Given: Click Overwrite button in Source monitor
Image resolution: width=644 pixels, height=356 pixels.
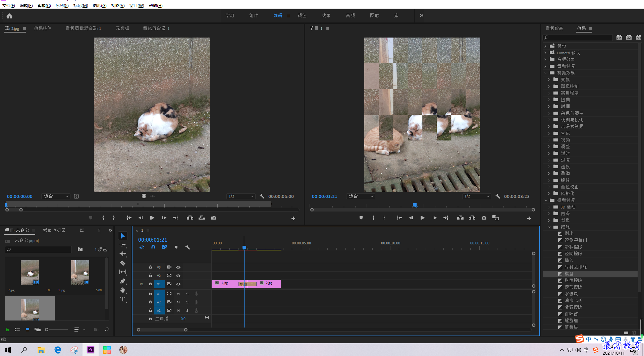Looking at the screenshot, I should click(x=202, y=218).
